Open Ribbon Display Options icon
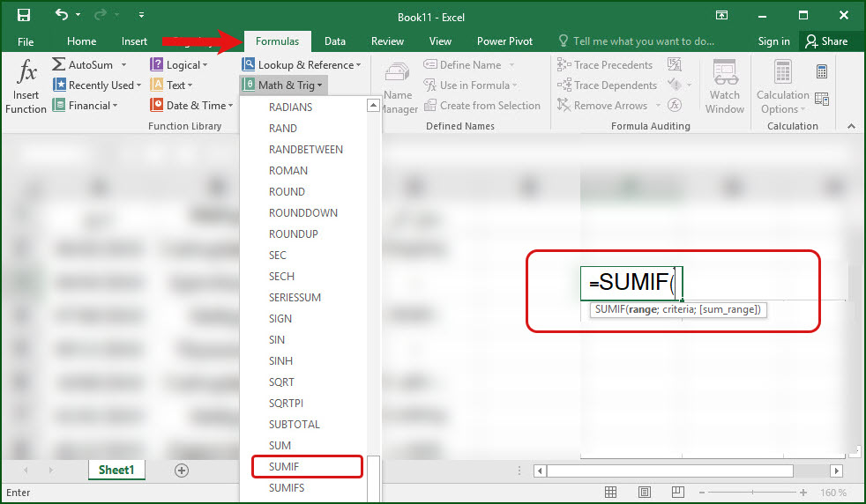866x504 pixels. (x=721, y=16)
